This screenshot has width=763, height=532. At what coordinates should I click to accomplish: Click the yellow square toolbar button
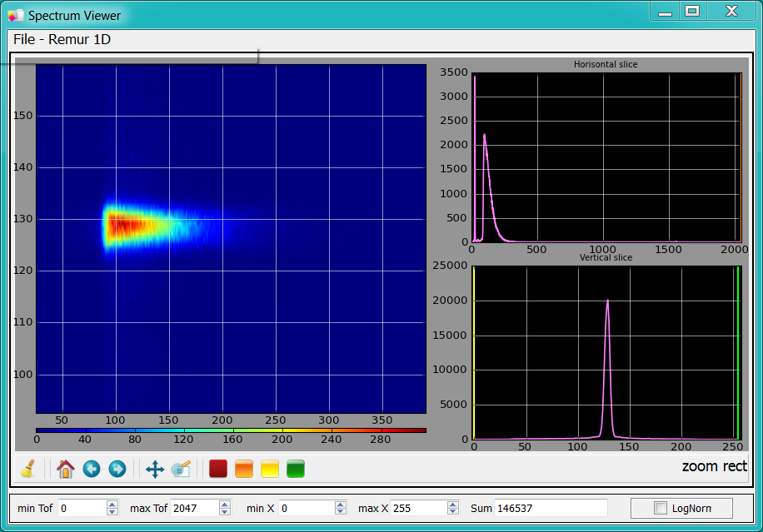click(x=270, y=469)
